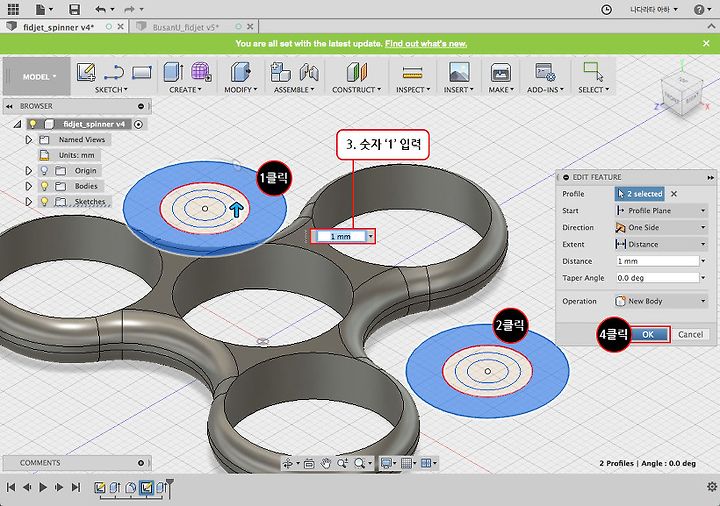720x506 pixels.
Task: Select the Create Form purple icon
Action: tap(201, 72)
